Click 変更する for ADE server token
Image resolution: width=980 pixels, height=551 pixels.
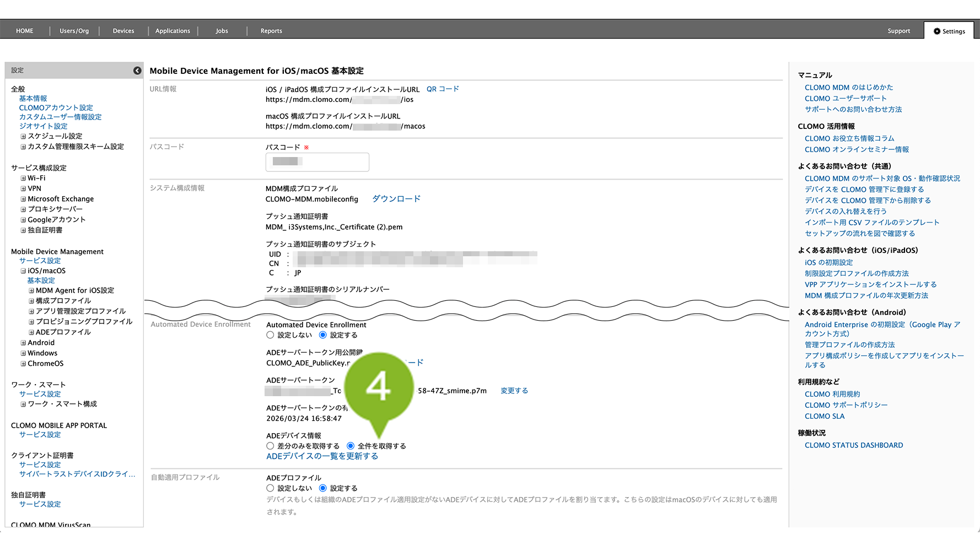coord(514,391)
